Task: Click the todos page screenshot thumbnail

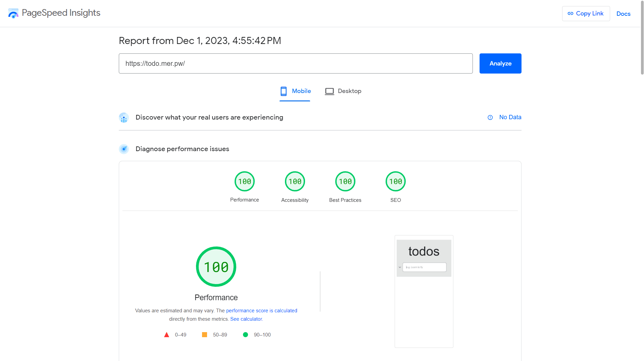Action: point(424,291)
